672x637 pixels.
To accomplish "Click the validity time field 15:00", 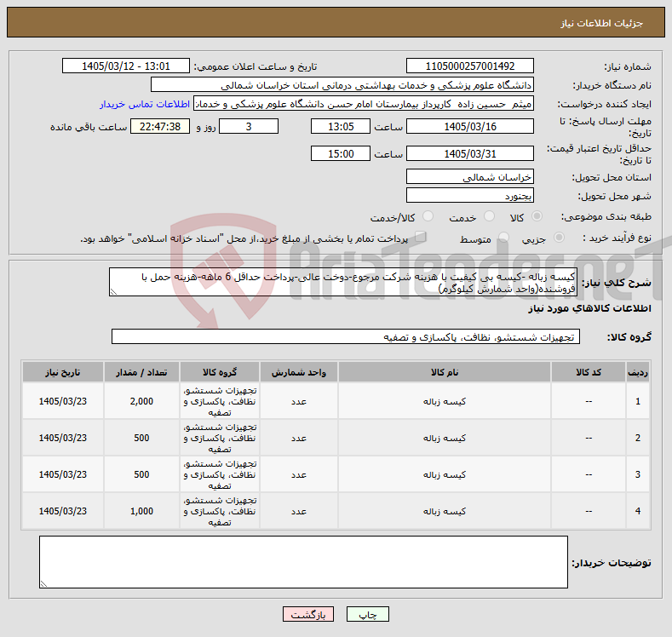I will click(341, 153).
